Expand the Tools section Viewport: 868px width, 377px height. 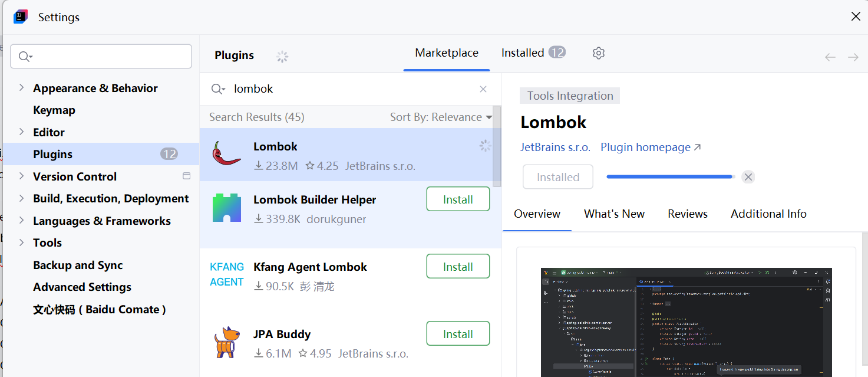coord(21,242)
